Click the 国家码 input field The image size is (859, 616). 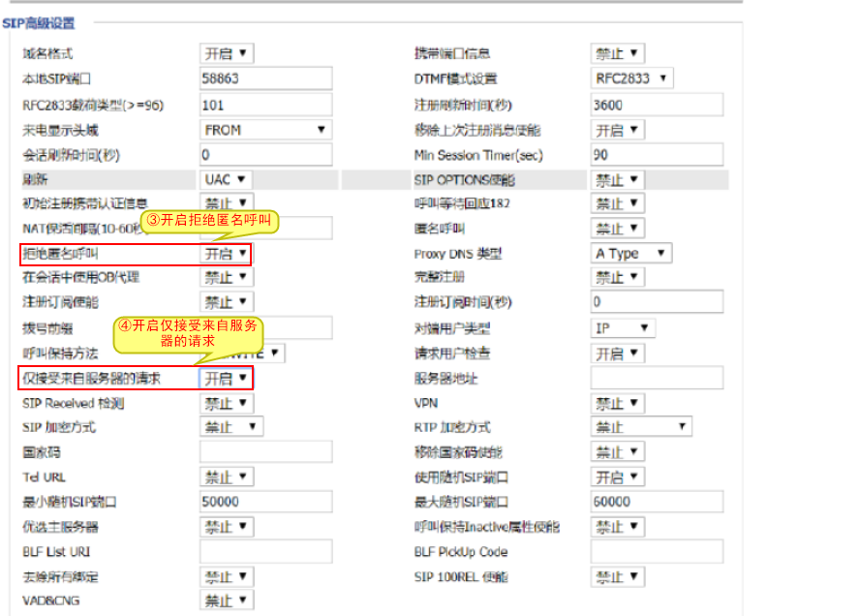click(x=265, y=452)
